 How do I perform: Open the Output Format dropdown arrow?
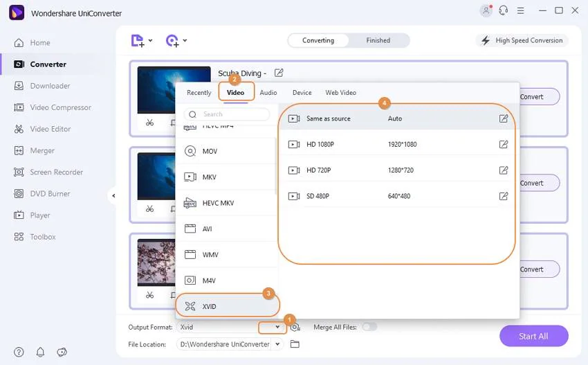click(x=277, y=327)
